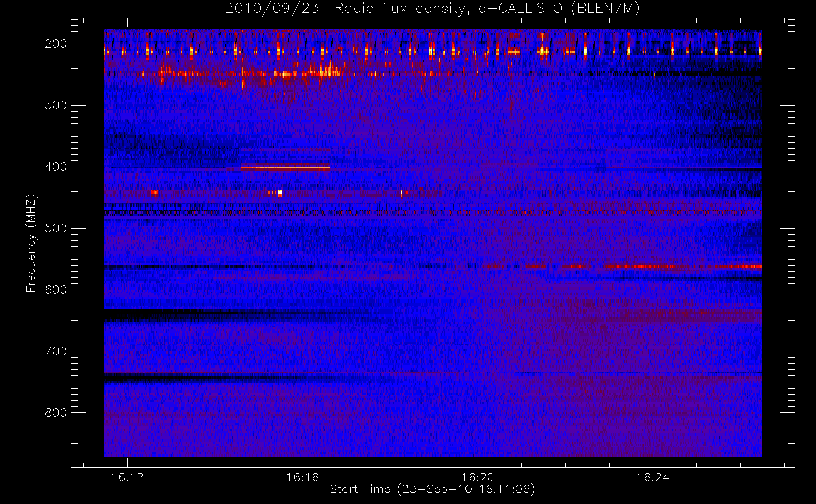This screenshot has width=816, height=504.
Task: Click the 500 frequency tick label
Action: (55, 228)
